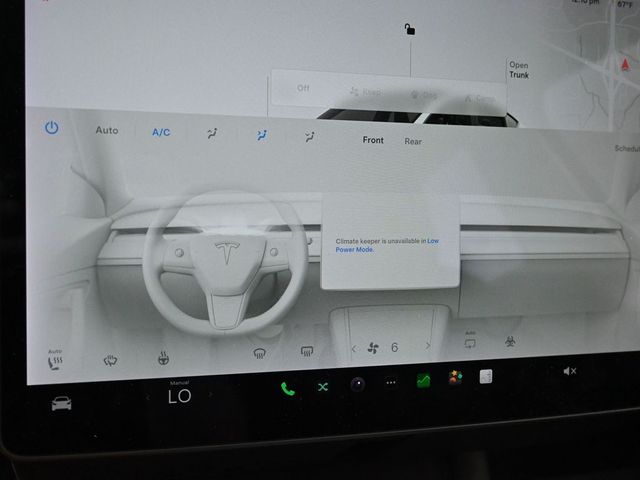640x480 pixels.
Task: Tap the LO temperature setting
Action: (180, 396)
